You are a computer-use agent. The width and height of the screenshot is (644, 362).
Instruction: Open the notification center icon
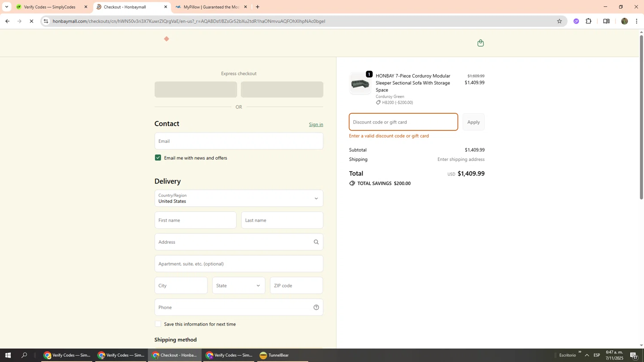[634, 355]
